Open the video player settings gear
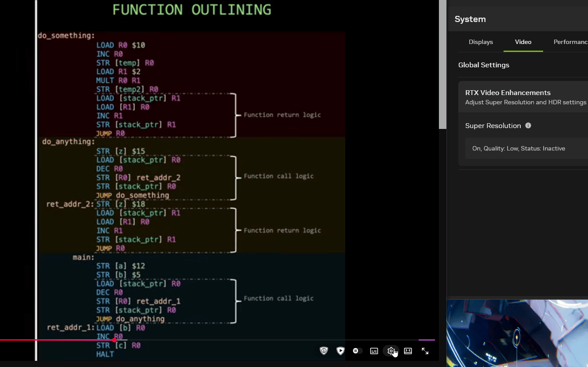The height and width of the screenshot is (367, 588). pos(391,351)
